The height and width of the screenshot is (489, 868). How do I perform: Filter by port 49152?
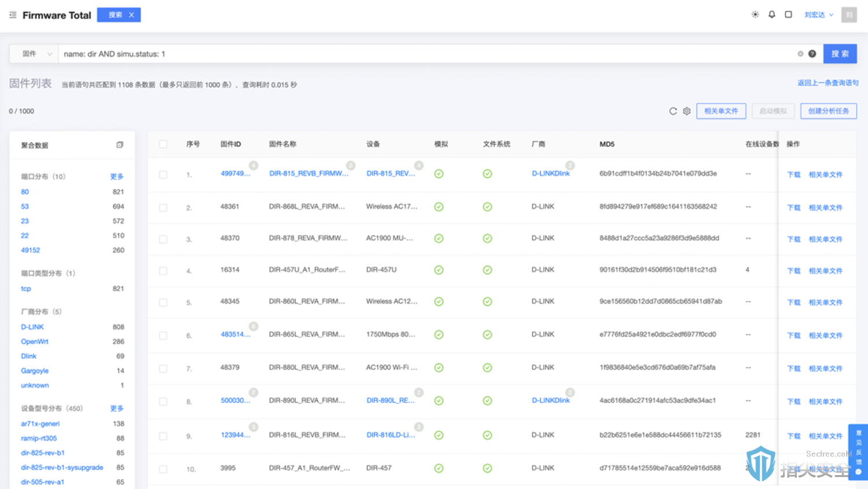point(31,251)
